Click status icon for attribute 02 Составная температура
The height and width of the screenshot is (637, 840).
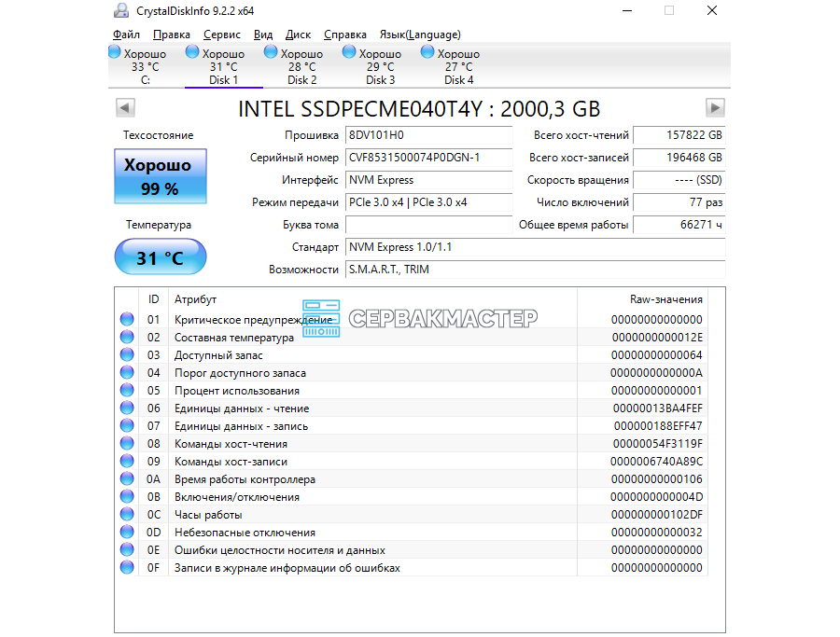click(x=127, y=338)
